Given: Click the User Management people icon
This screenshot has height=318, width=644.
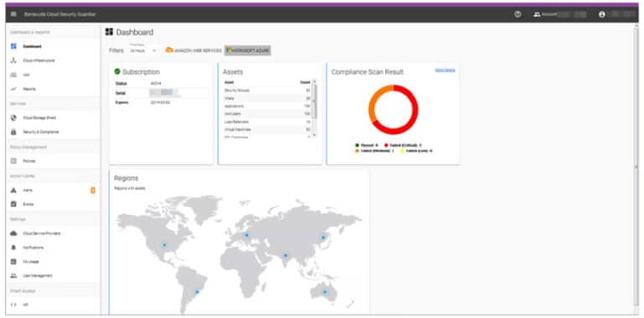Looking at the screenshot, I should click(x=13, y=276).
